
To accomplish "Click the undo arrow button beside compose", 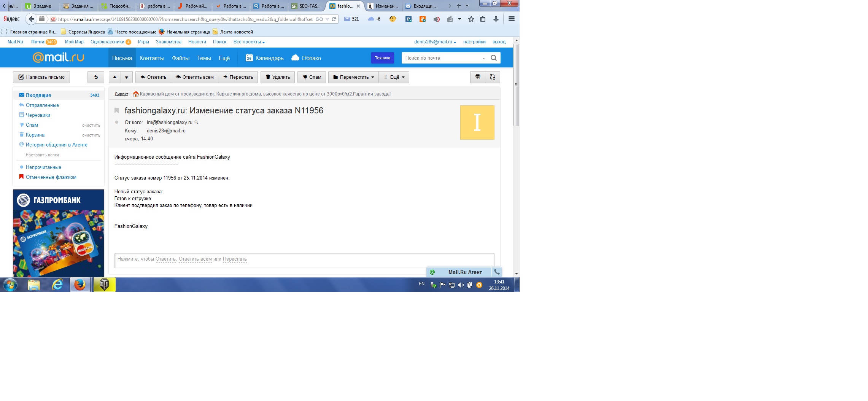I will tap(96, 77).
